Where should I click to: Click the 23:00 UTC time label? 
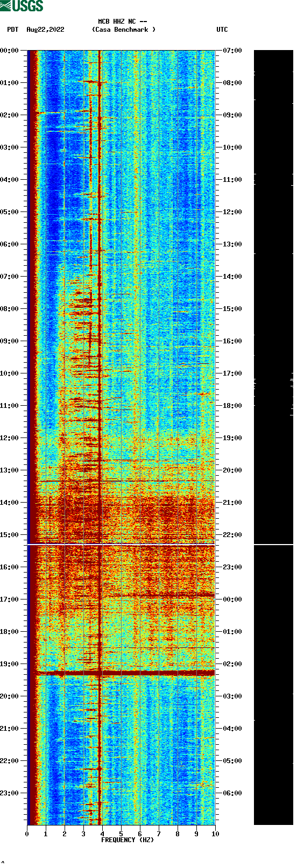[232, 567]
